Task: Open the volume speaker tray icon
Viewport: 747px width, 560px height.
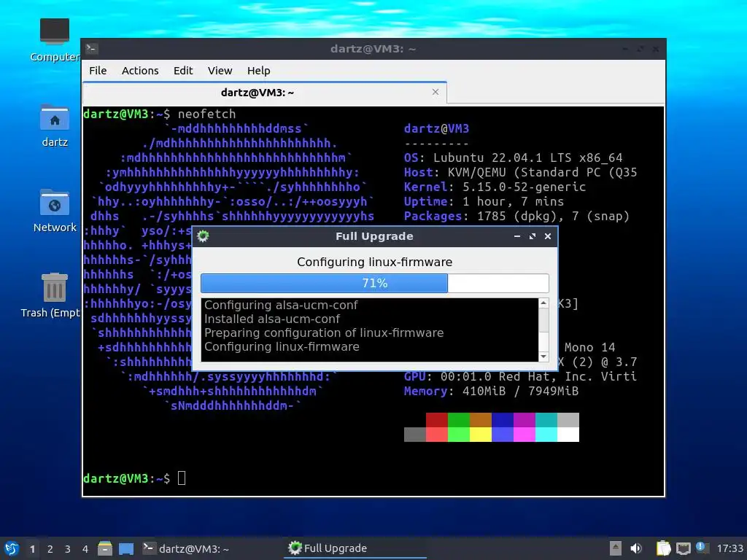Action: pyautogui.click(x=636, y=548)
